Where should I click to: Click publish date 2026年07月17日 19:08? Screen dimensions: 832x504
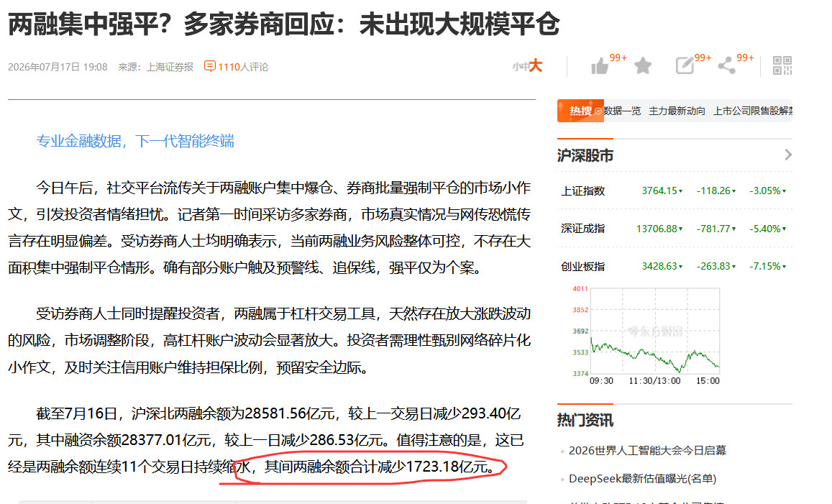tap(58, 67)
